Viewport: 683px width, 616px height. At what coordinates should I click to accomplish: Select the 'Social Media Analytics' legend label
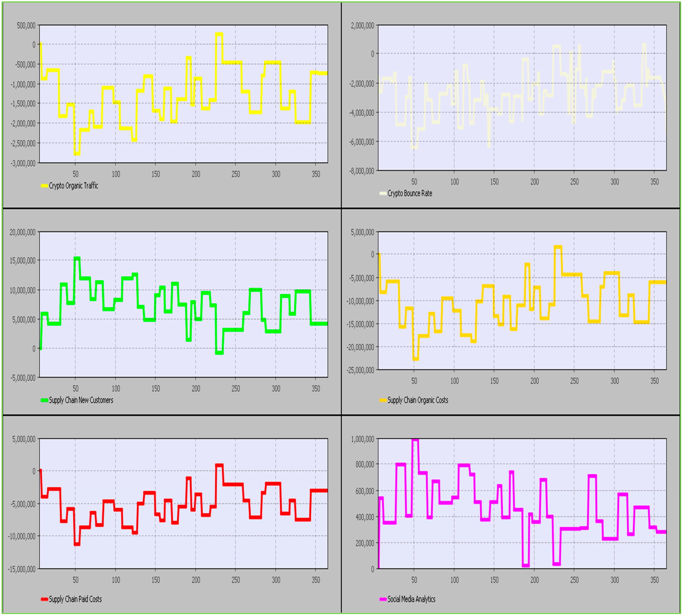(411, 599)
